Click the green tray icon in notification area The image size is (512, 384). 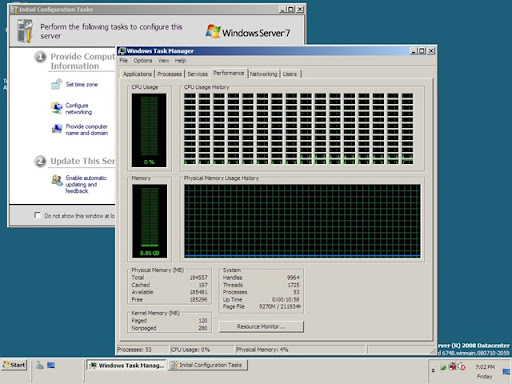(x=443, y=367)
